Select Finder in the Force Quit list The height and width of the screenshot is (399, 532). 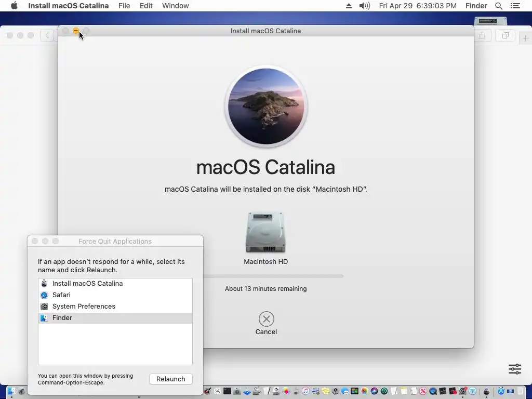click(115, 318)
